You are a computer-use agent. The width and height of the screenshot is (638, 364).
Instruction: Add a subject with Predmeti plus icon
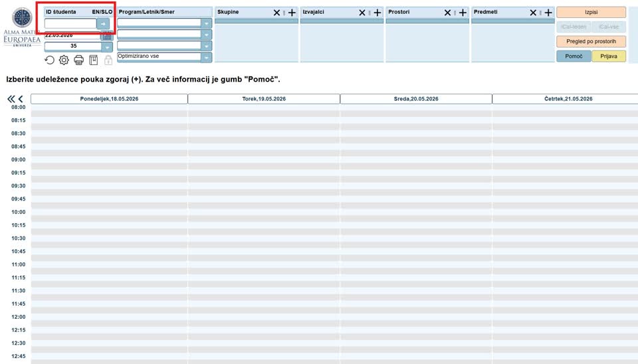coord(548,13)
